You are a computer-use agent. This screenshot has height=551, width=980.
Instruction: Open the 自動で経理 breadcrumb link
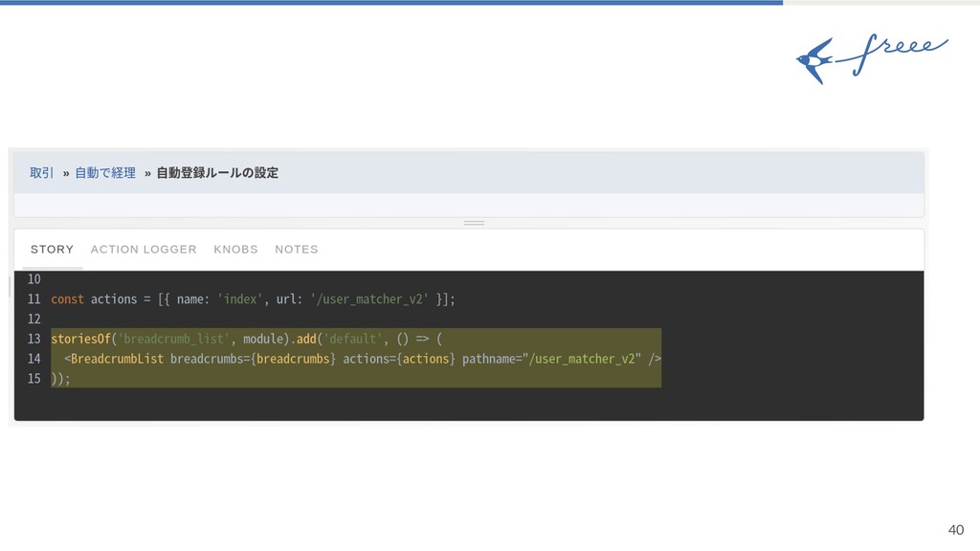click(x=105, y=173)
